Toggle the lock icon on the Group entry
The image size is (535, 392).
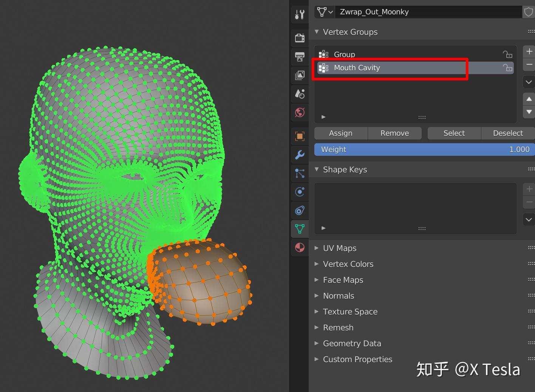click(507, 54)
